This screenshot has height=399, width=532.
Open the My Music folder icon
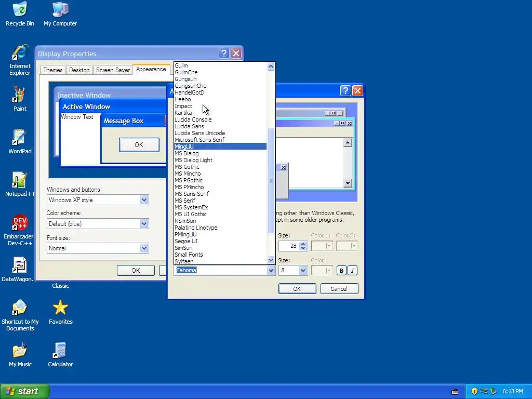[20, 355]
